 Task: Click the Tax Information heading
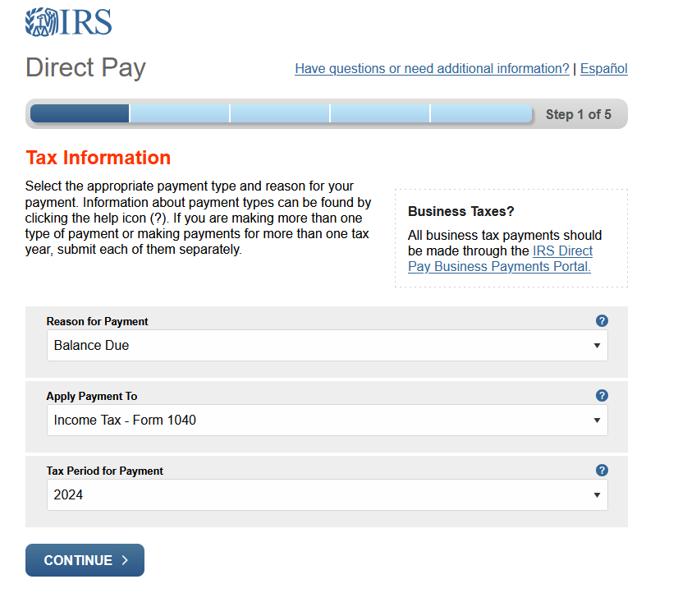pos(98,157)
